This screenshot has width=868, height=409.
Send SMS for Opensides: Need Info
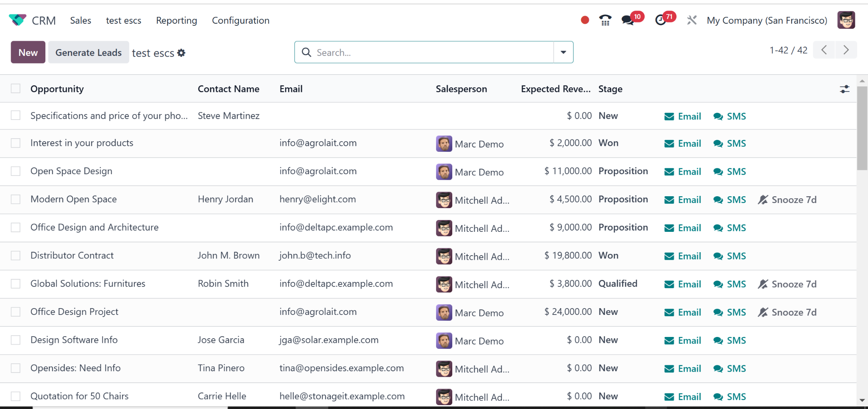[729, 369]
